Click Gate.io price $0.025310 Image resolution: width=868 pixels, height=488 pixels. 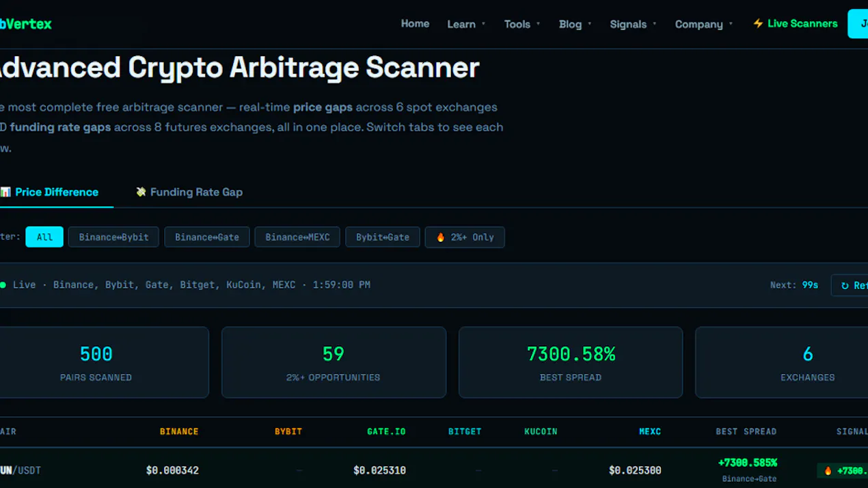pyautogui.click(x=379, y=470)
